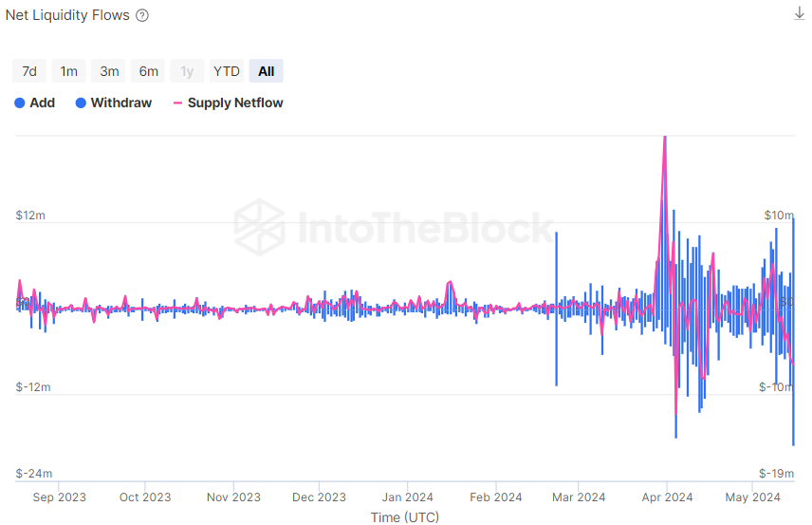Click the blue Withdraw legend dot
The image size is (812, 525).
[x=81, y=103]
